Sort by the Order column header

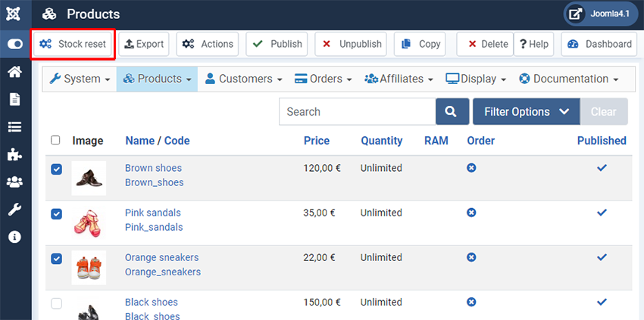click(481, 141)
